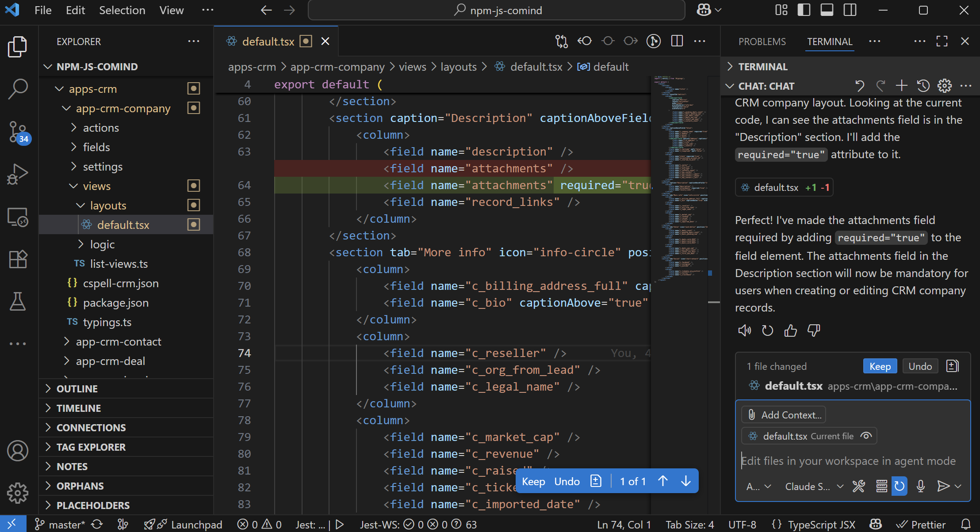
Task: Click the Open Changes diff icon
Action: [x=561, y=41]
